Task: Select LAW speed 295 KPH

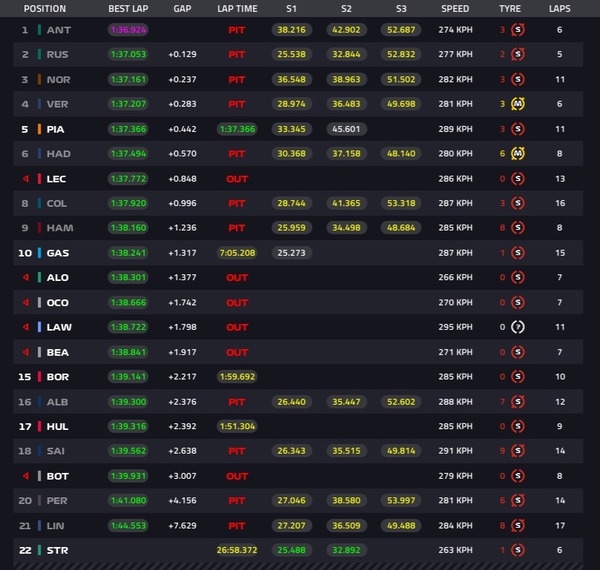Action: coord(455,327)
